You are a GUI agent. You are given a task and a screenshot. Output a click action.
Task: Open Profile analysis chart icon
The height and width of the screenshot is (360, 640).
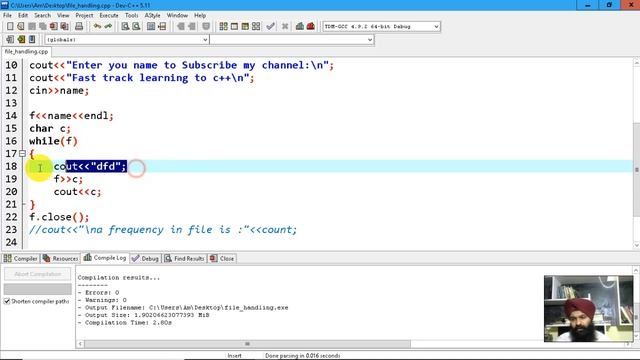tap(300, 27)
